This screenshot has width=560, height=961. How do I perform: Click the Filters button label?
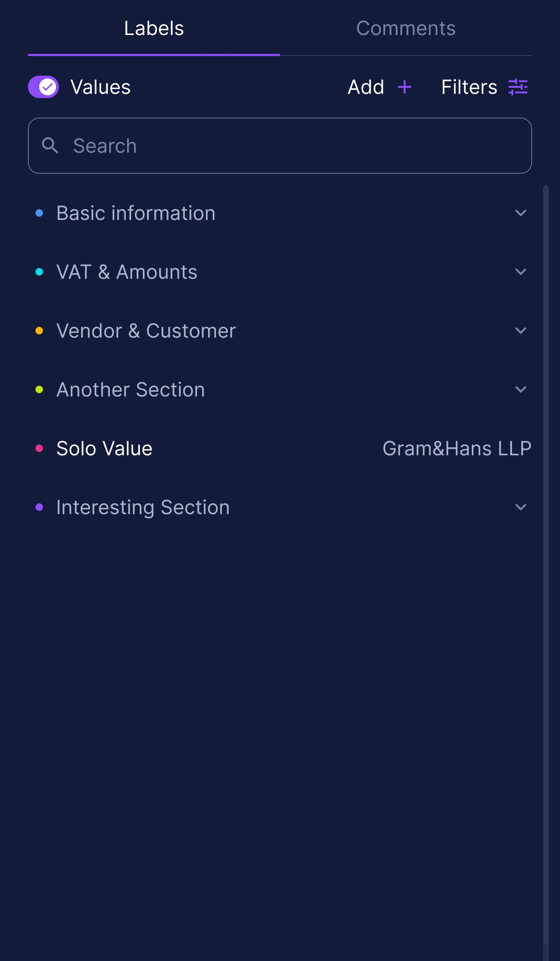pos(469,87)
